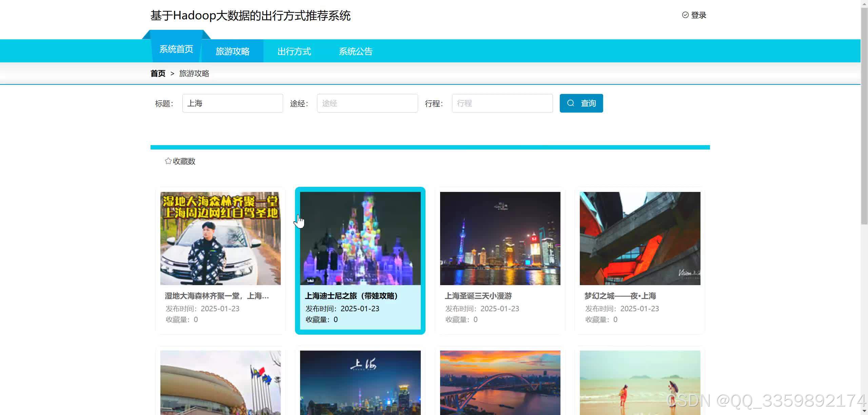This screenshot has height=415, width=868.
Task: Focus the 途经 input field
Action: click(368, 103)
